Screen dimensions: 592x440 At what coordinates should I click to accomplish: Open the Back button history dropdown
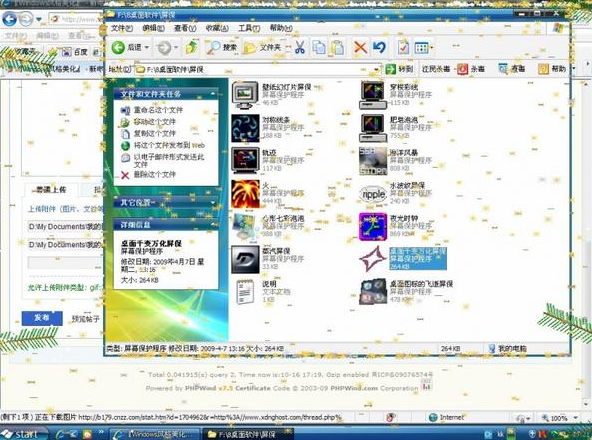pyautogui.click(x=146, y=48)
